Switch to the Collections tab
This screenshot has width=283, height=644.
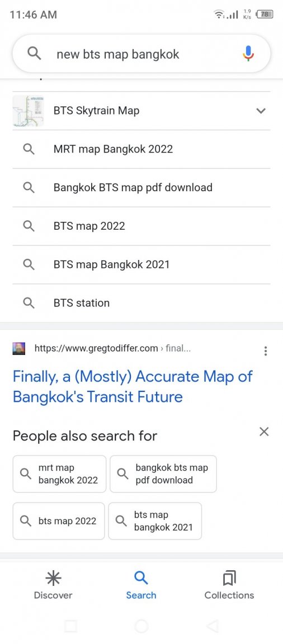click(229, 585)
